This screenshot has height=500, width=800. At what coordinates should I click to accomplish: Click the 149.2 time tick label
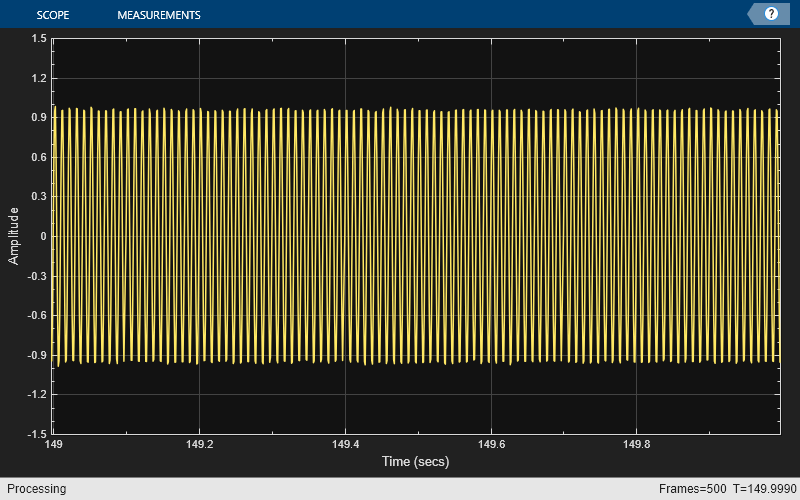[x=199, y=444]
